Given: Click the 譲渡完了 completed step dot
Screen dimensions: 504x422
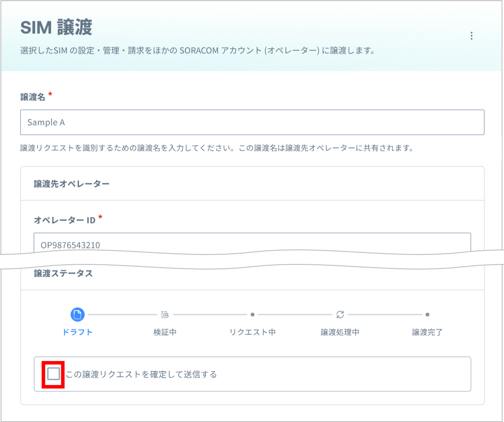Looking at the screenshot, I should coord(427,315).
